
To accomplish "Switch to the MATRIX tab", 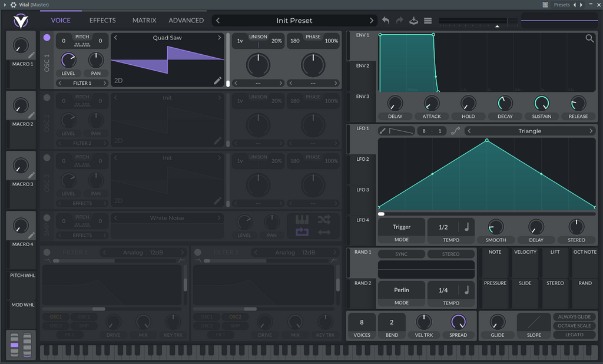I will coord(144,21).
